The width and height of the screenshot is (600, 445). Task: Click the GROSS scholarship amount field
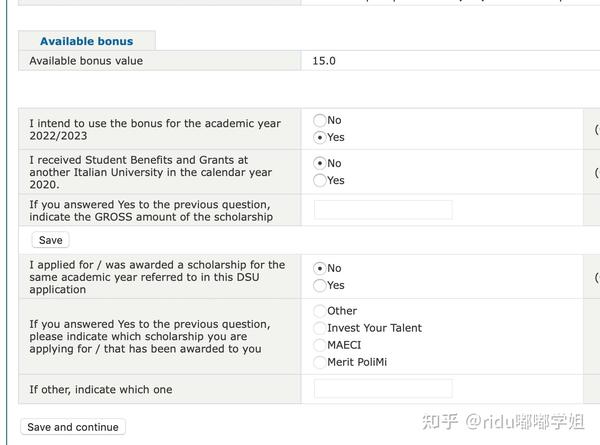[383, 210]
